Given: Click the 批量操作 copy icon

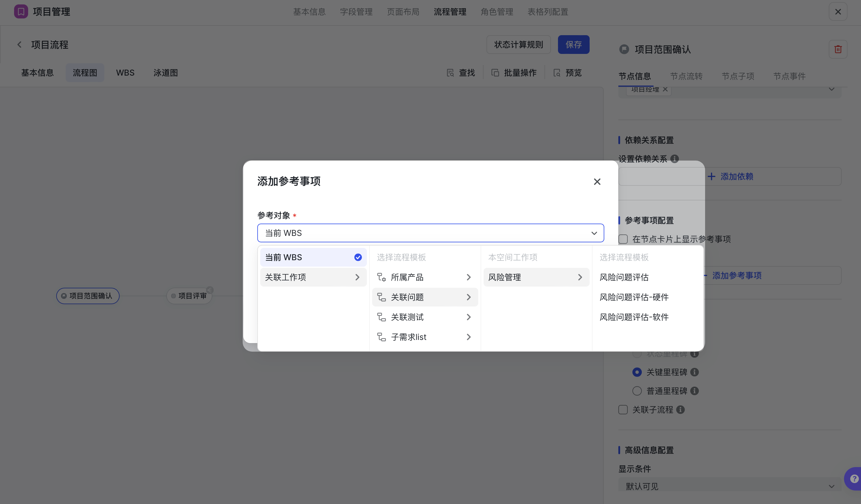Looking at the screenshot, I should (x=495, y=73).
